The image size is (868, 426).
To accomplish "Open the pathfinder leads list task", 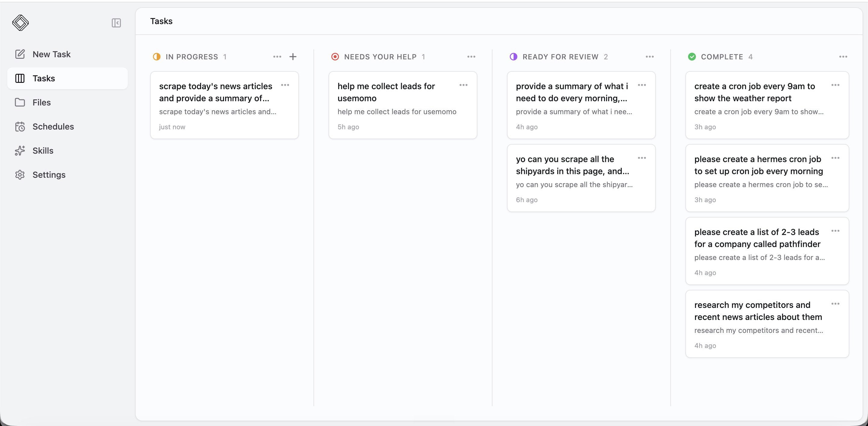I will (767, 251).
